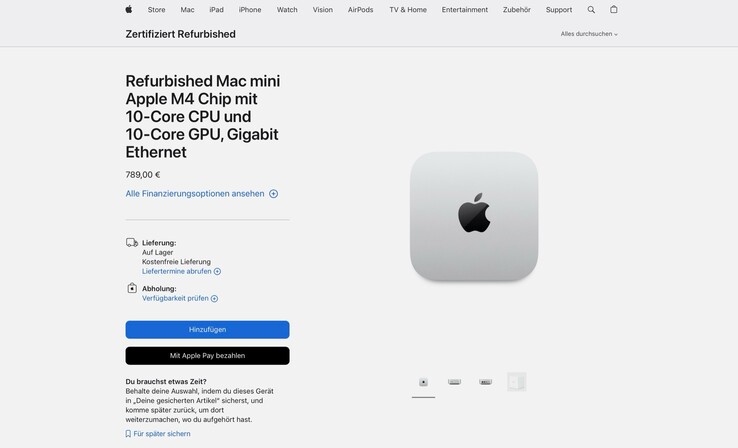Screen dimensions: 738x448
Task: Open the shopping bag icon
Action: click(x=614, y=9)
